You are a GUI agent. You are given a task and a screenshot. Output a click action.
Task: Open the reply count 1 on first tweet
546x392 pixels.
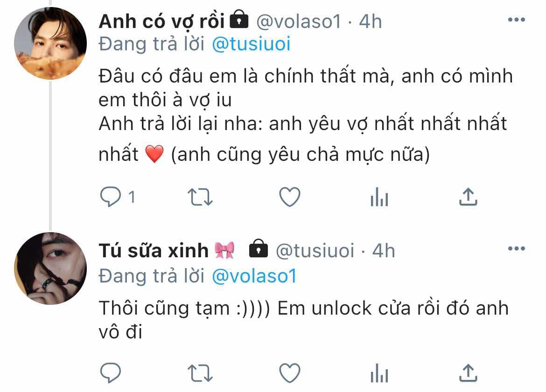(x=132, y=197)
